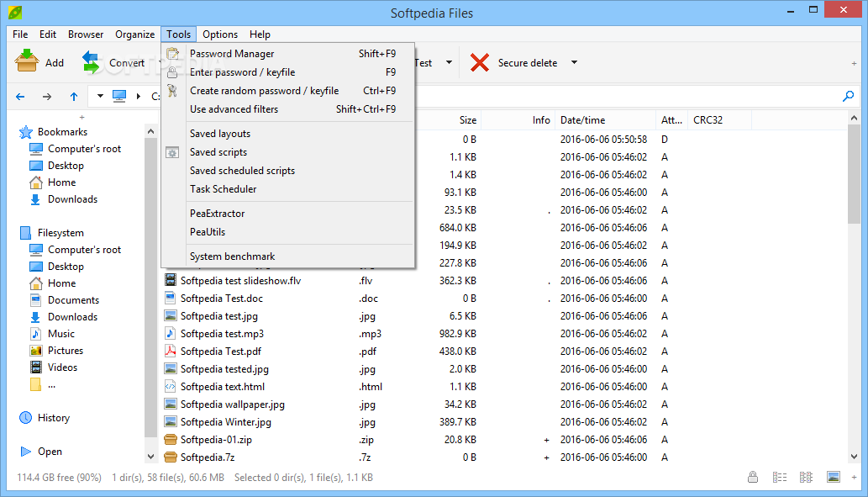
Task: Open the Options menu
Action: [220, 34]
